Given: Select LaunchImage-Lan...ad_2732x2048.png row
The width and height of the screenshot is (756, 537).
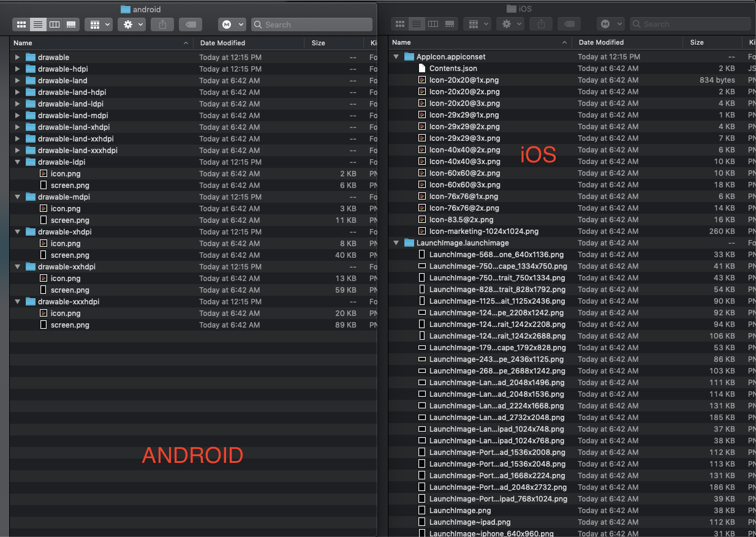Looking at the screenshot, I should 572,417.
